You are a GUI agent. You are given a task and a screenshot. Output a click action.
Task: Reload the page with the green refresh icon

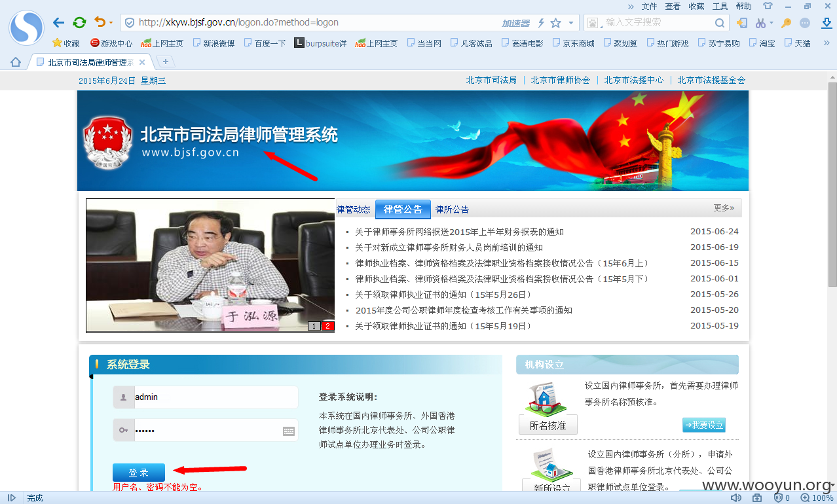click(79, 23)
